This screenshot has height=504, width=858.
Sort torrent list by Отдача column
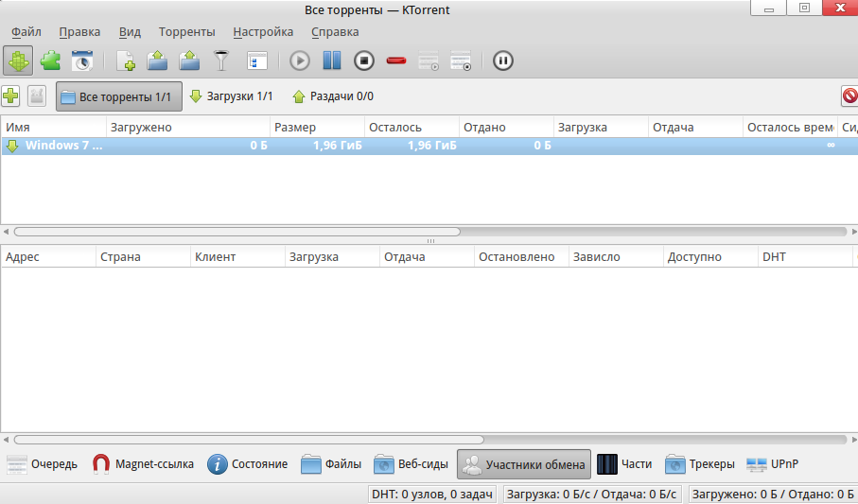click(695, 127)
